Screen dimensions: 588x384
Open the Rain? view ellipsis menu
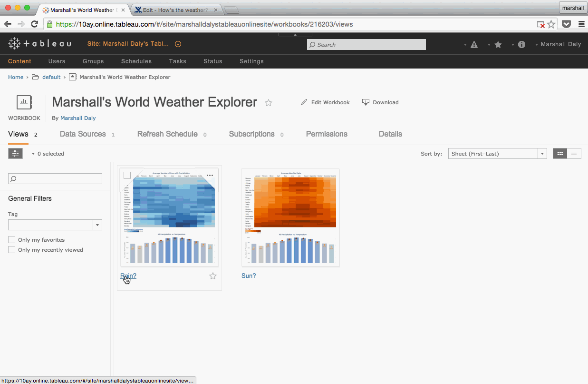point(210,176)
